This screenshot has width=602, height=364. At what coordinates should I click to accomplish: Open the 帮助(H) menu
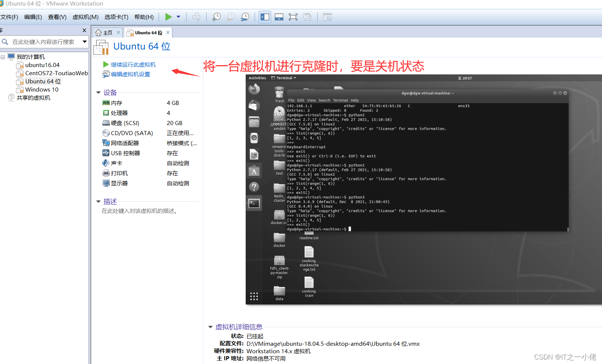(x=144, y=17)
